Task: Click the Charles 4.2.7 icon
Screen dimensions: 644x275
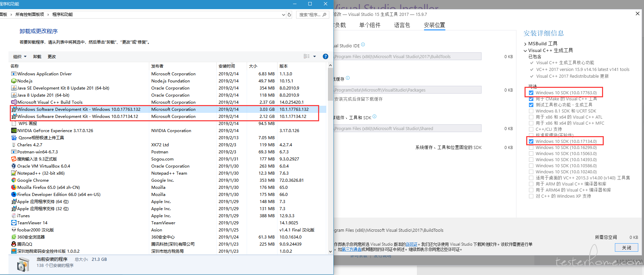Action: pyautogui.click(x=14, y=145)
